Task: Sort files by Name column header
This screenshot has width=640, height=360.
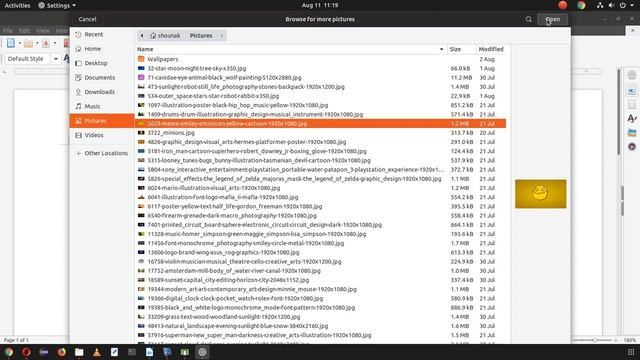Action: pos(291,49)
